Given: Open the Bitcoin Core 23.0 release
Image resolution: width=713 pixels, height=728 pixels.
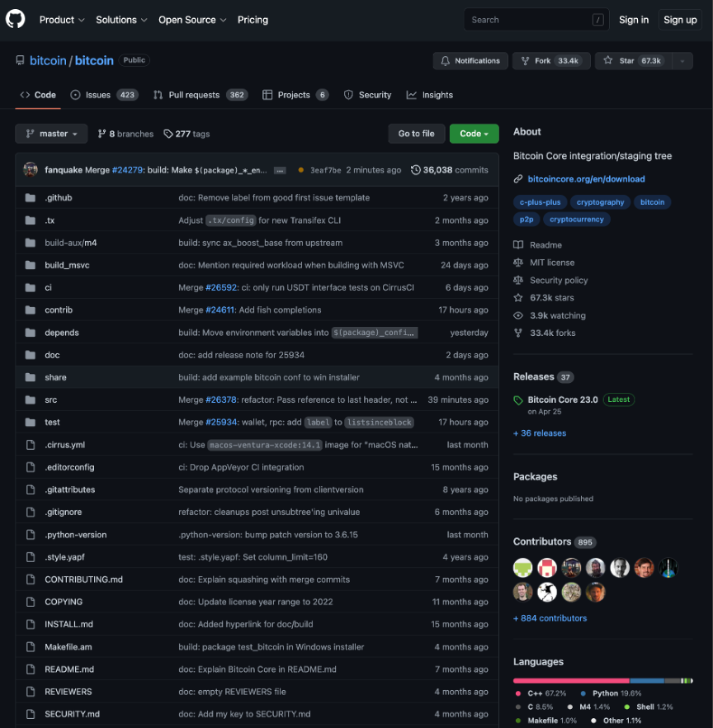Looking at the screenshot, I should tap(563, 399).
